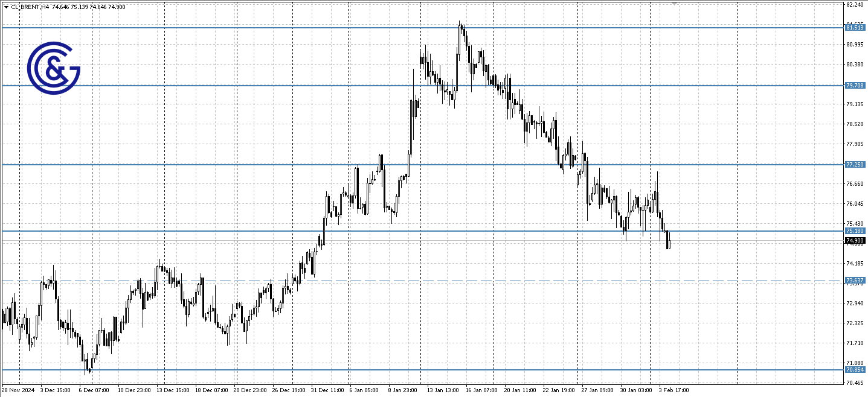Select the 77.250 price level tag
Image resolution: width=868 pixels, height=397 pixels.
tap(855, 164)
